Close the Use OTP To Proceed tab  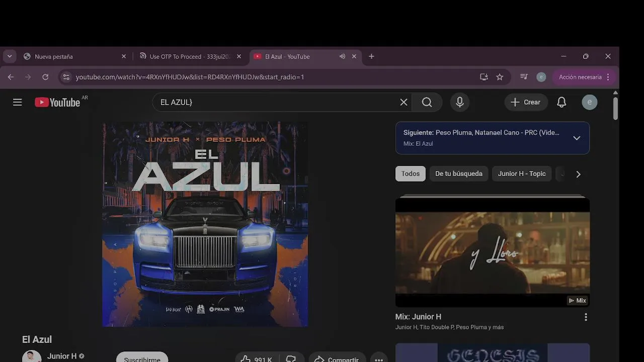coord(239,56)
